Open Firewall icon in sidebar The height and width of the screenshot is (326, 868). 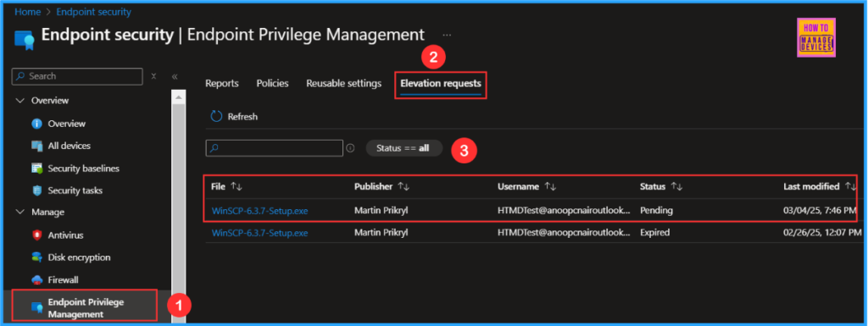pyautogui.click(x=37, y=280)
